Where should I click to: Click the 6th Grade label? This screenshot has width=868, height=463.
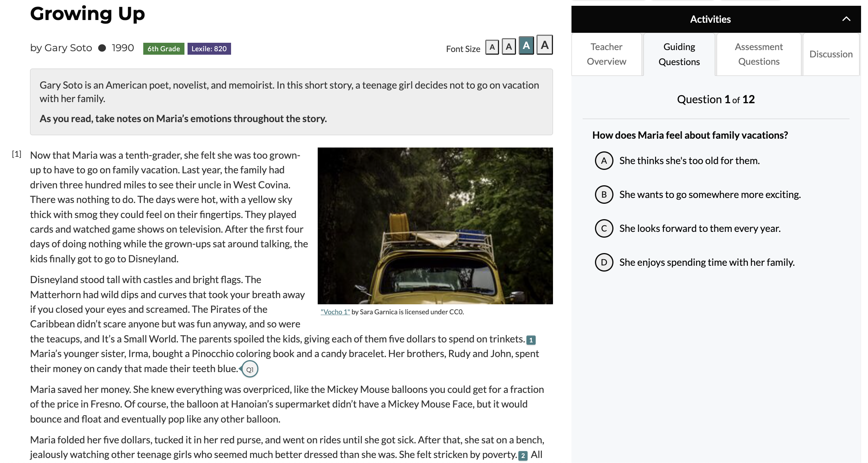tap(164, 49)
